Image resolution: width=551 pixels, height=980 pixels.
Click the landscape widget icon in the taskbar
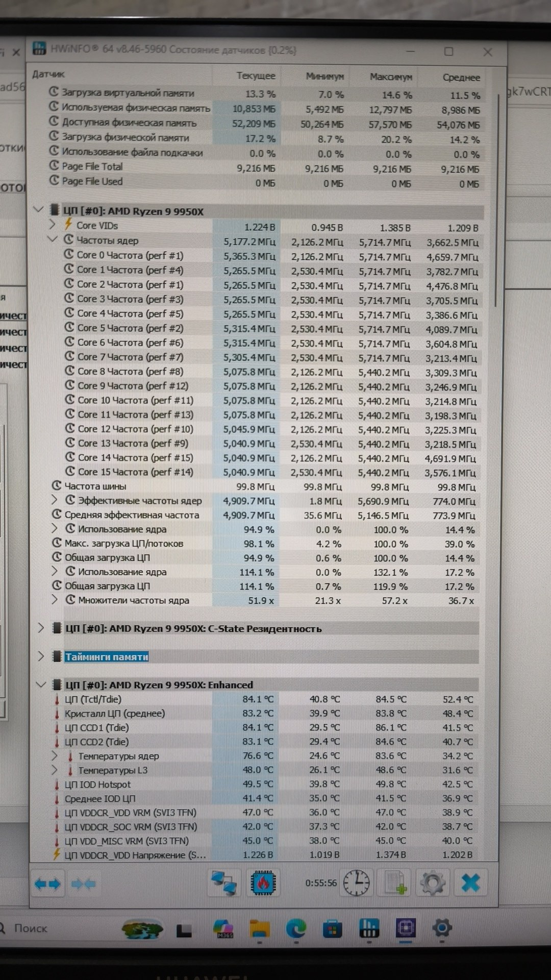[143, 929]
